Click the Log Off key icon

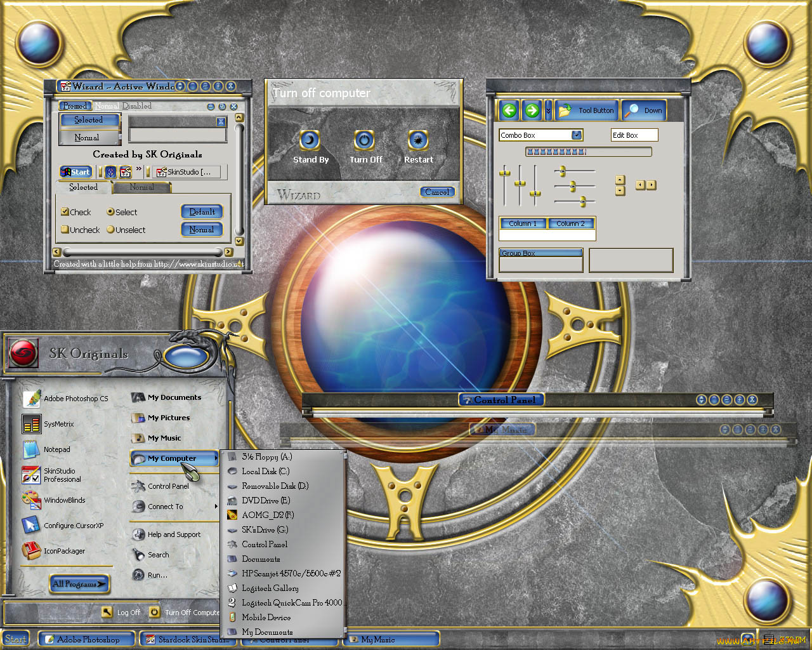pos(107,612)
